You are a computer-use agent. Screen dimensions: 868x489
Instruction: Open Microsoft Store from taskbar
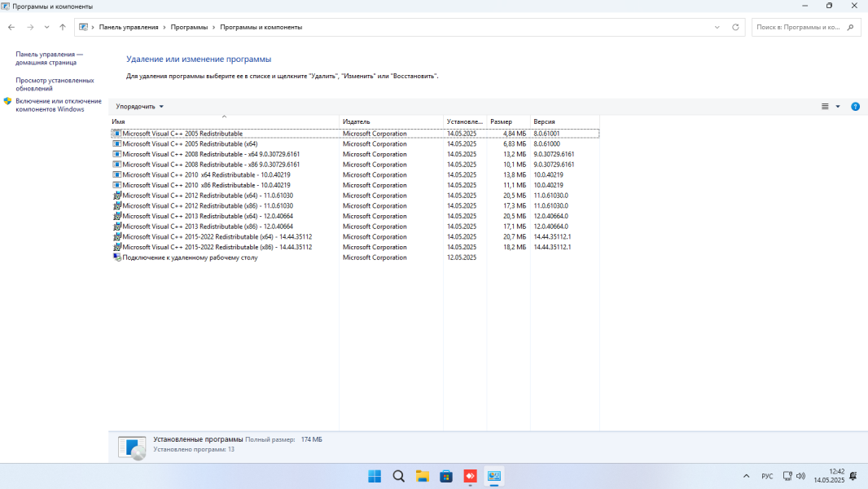coord(446,476)
